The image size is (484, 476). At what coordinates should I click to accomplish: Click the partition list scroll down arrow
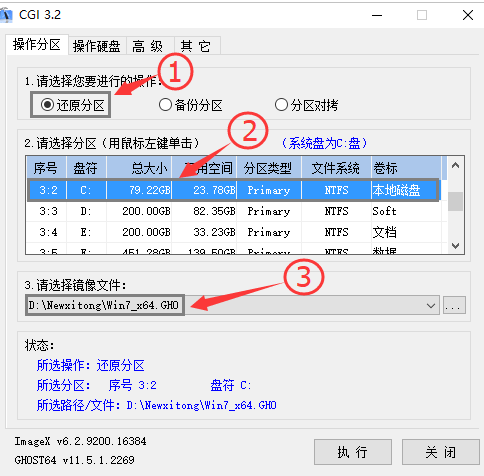[x=455, y=246]
